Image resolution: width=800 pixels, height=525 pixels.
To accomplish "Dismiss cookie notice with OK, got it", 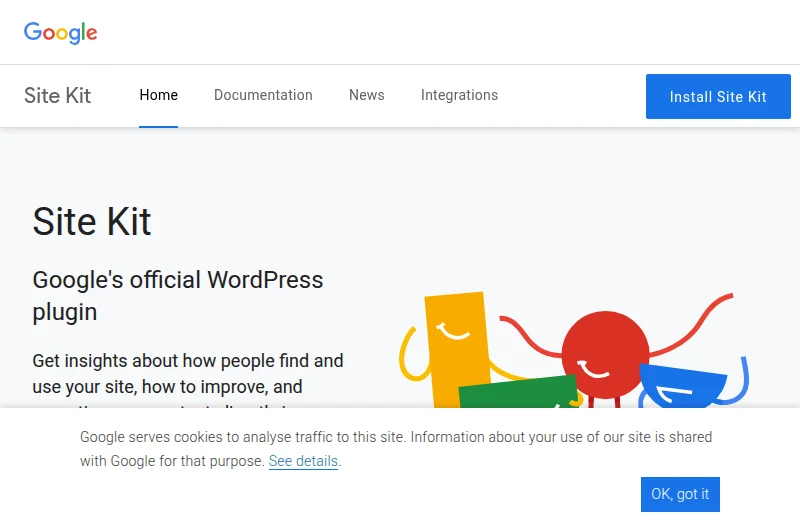I will tap(680, 494).
